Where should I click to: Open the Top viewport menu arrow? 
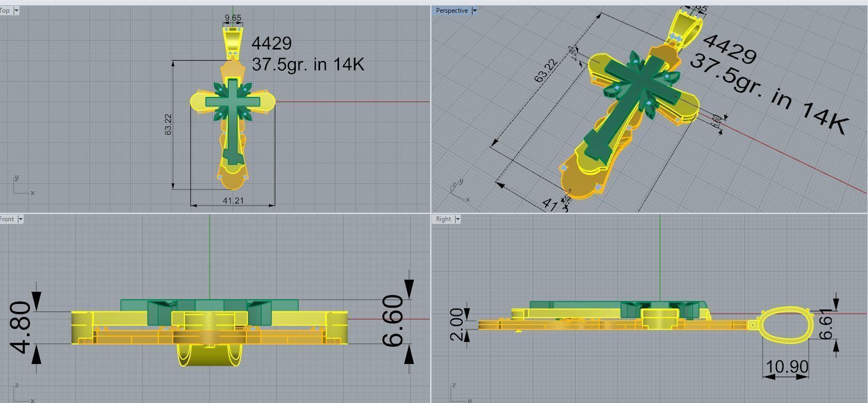click(16, 11)
